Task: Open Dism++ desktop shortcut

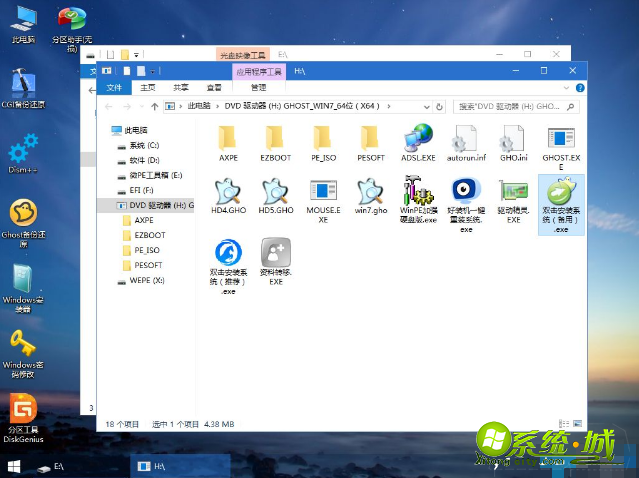Action: tap(23, 153)
